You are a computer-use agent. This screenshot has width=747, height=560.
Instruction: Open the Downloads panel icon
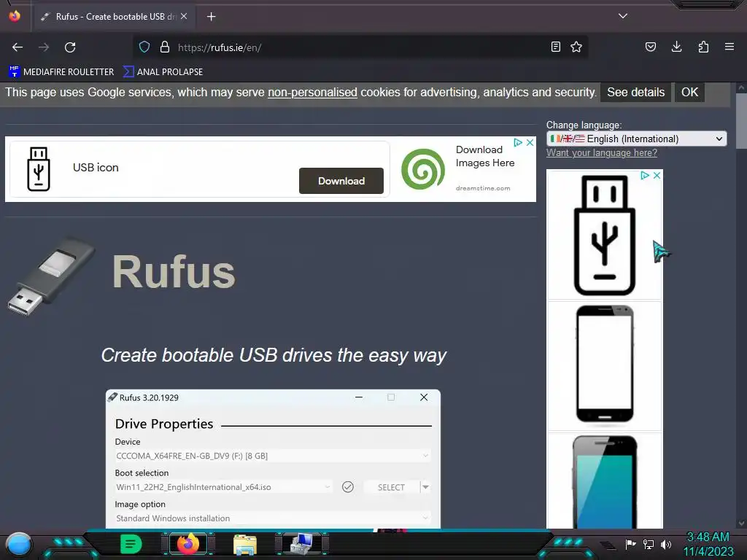coord(676,47)
